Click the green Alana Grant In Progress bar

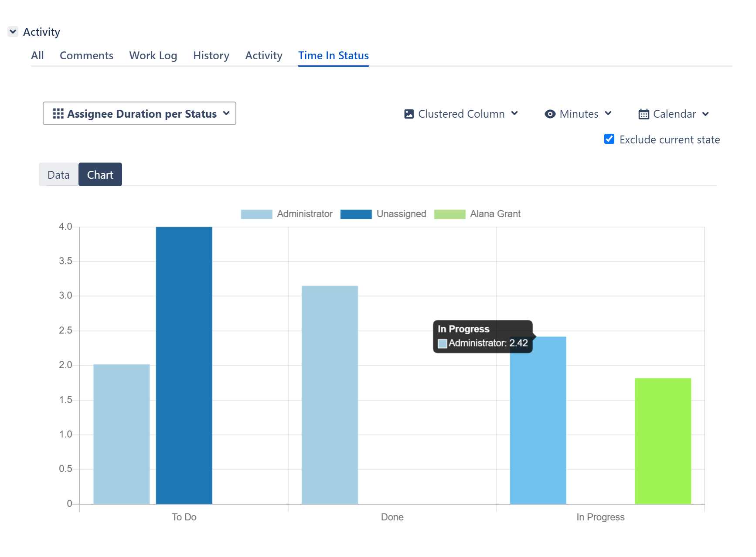(x=663, y=441)
